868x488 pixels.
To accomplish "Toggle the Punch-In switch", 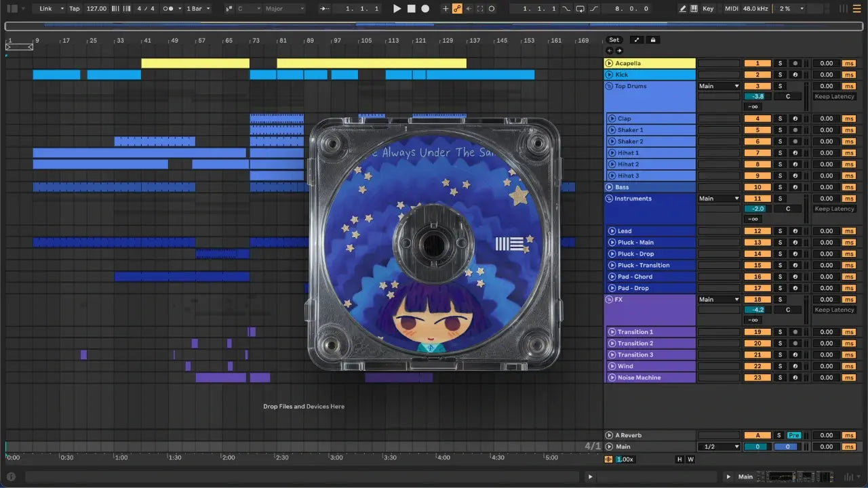I will pos(566,9).
